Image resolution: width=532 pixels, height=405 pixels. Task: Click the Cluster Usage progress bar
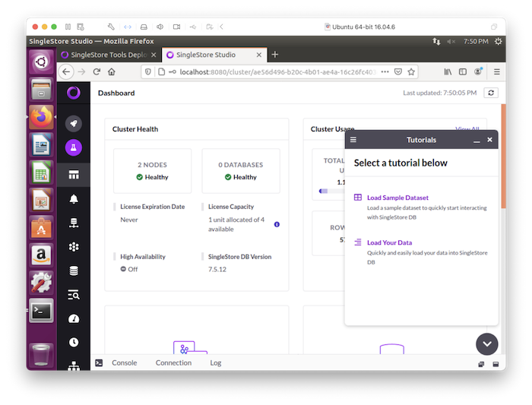[x=332, y=191]
